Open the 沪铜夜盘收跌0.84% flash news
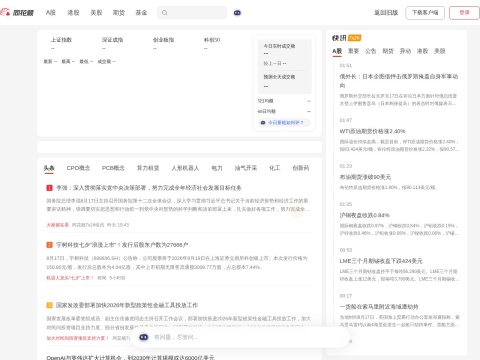Image resolution: width=480 pixels, height=360 pixels. [x=365, y=215]
